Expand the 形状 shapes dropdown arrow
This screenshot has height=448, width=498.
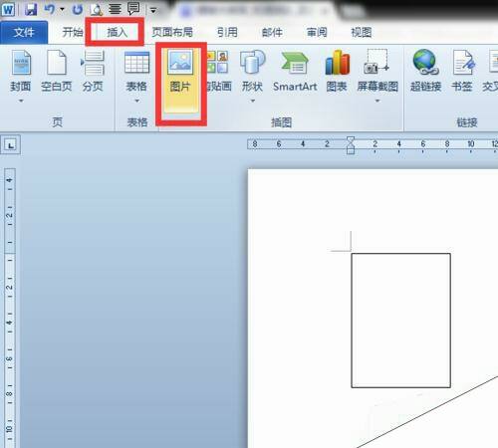(253, 101)
